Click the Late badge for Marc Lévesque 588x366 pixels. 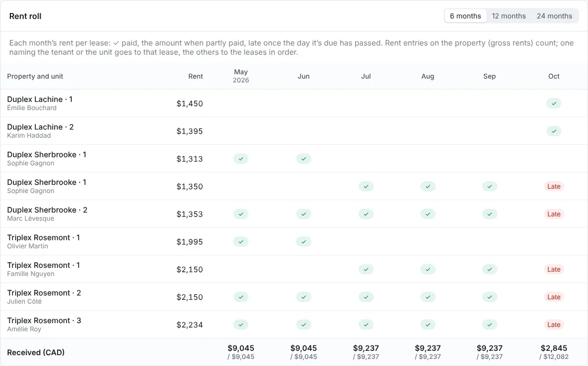click(x=554, y=214)
